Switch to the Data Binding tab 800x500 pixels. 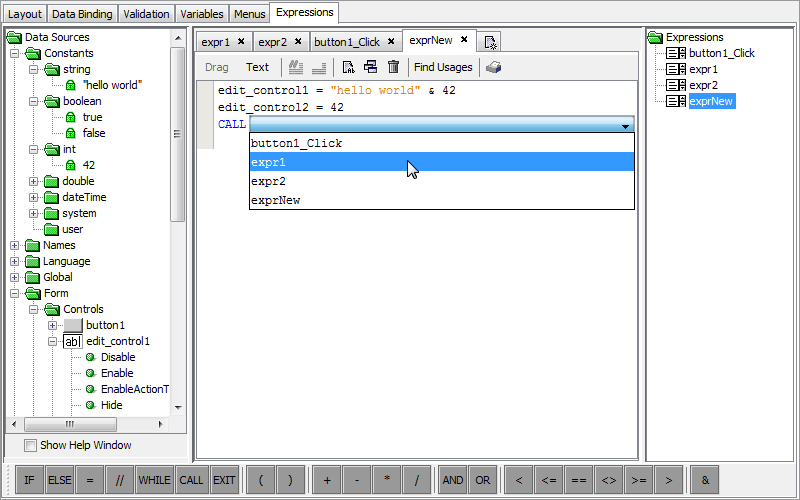coord(83,14)
